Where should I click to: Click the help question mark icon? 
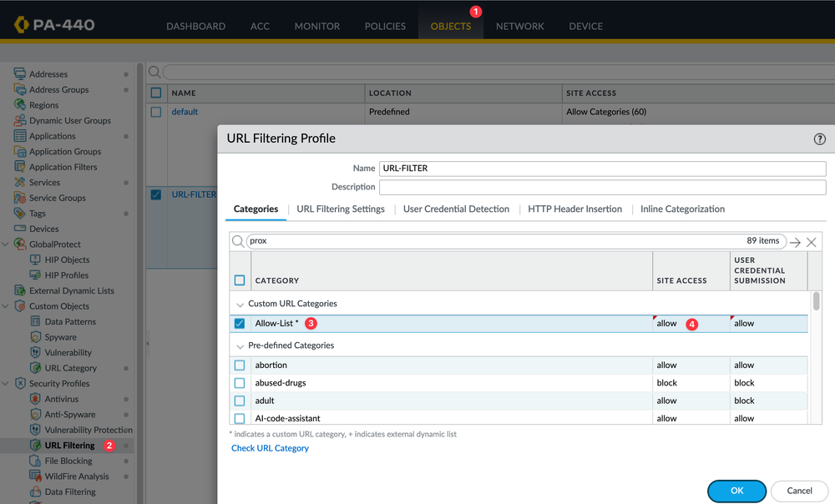click(x=819, y=139)
